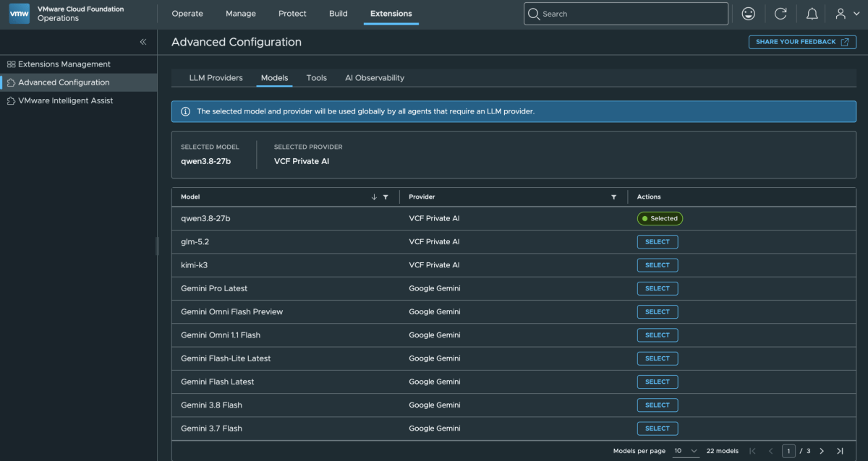Switch to the LLM Providers tab
The height and width of the screenshot is (461, 868).
coord(216,78)
